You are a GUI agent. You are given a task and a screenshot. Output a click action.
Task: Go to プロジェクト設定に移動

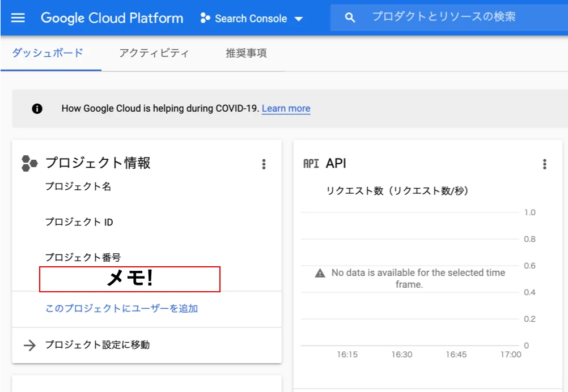pyautogui.click(x=98, y=344)
